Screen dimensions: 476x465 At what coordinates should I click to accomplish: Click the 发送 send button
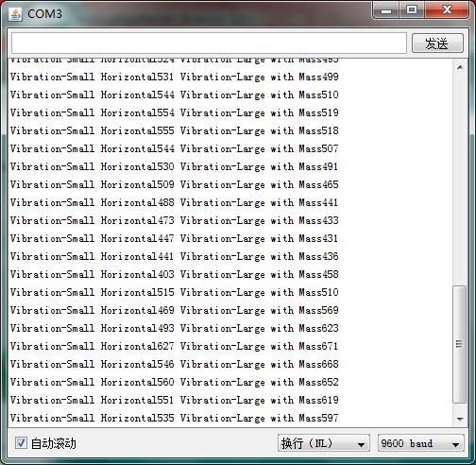tap(437, 43)
